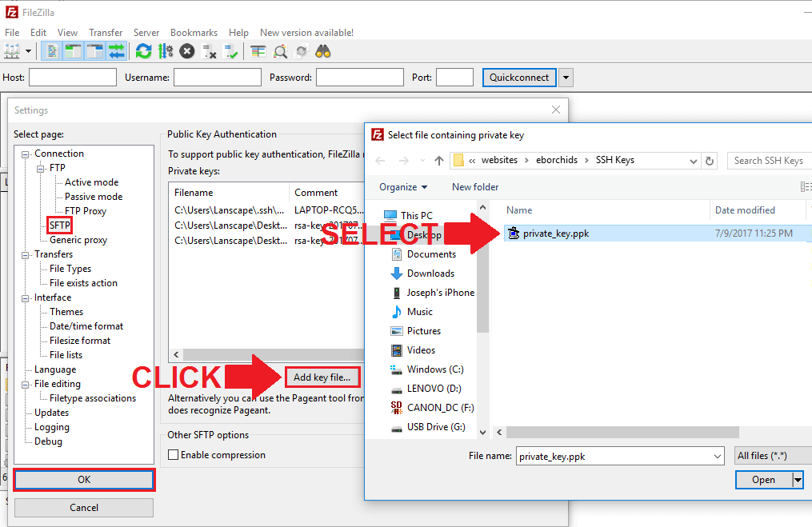Click the address bar refresh icon
Image resolution: width=812 pixels, height=527 pixels.
[710, 161]
